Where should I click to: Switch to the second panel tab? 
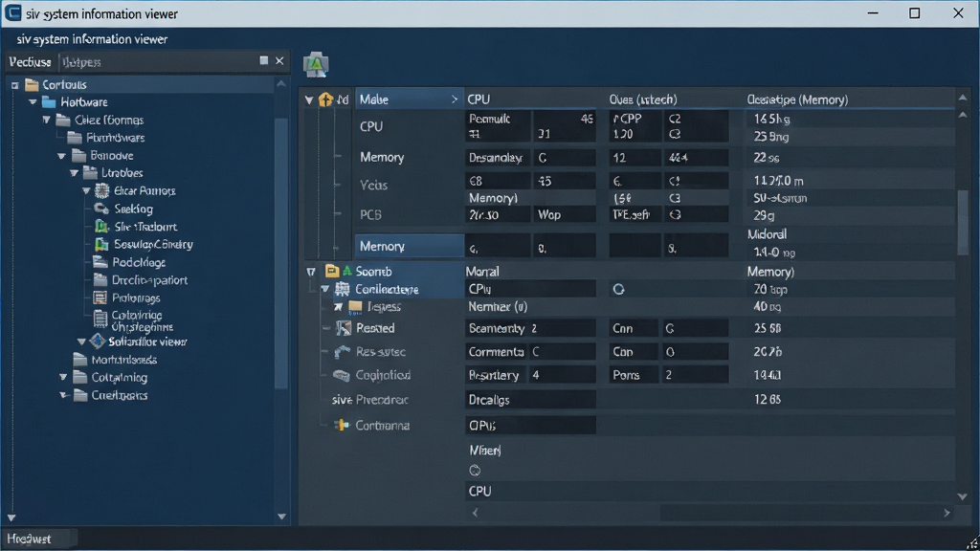(82, 62)
